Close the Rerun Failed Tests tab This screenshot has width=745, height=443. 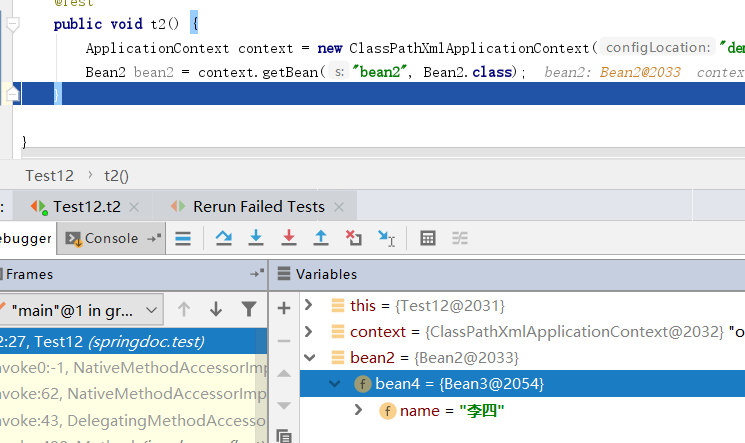339,207
